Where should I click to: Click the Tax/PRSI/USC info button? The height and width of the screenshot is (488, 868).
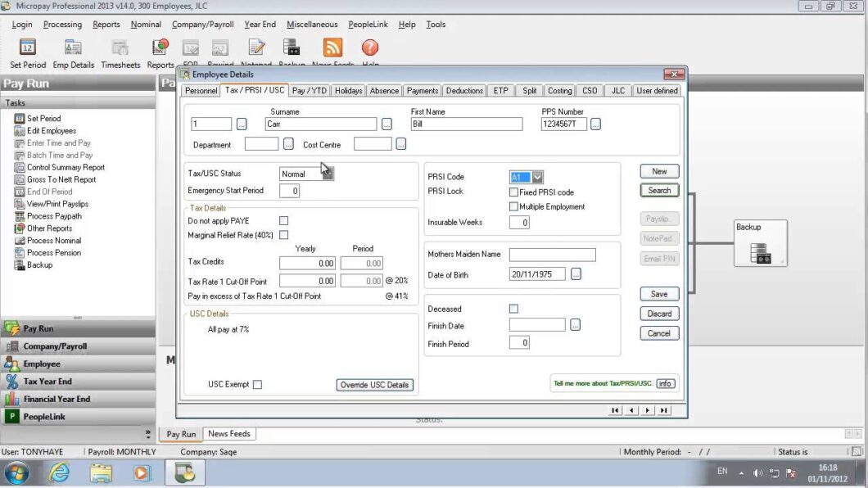click(x=666, y=383)
